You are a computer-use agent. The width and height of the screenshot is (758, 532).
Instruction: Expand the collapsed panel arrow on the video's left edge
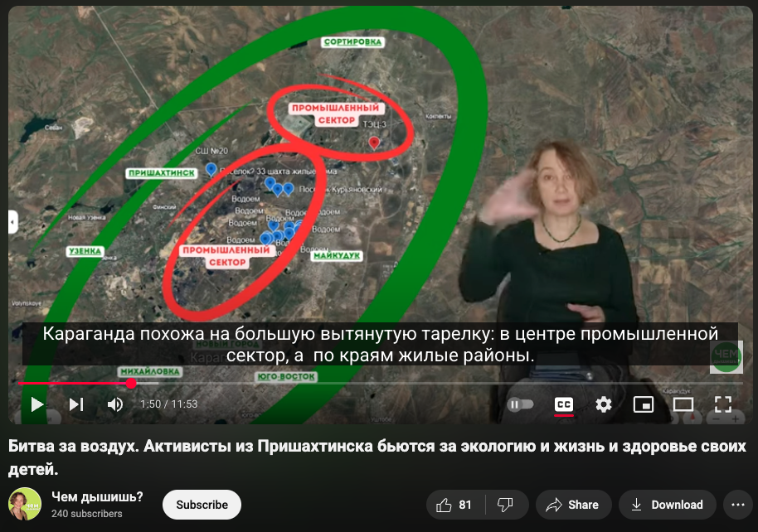(x=13, y=222)
